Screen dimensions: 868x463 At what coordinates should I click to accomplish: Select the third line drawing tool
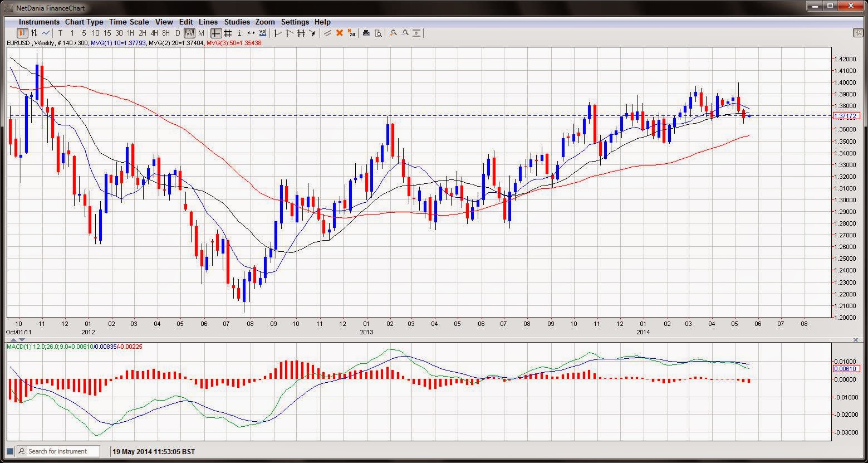click(x=301, y=33)
